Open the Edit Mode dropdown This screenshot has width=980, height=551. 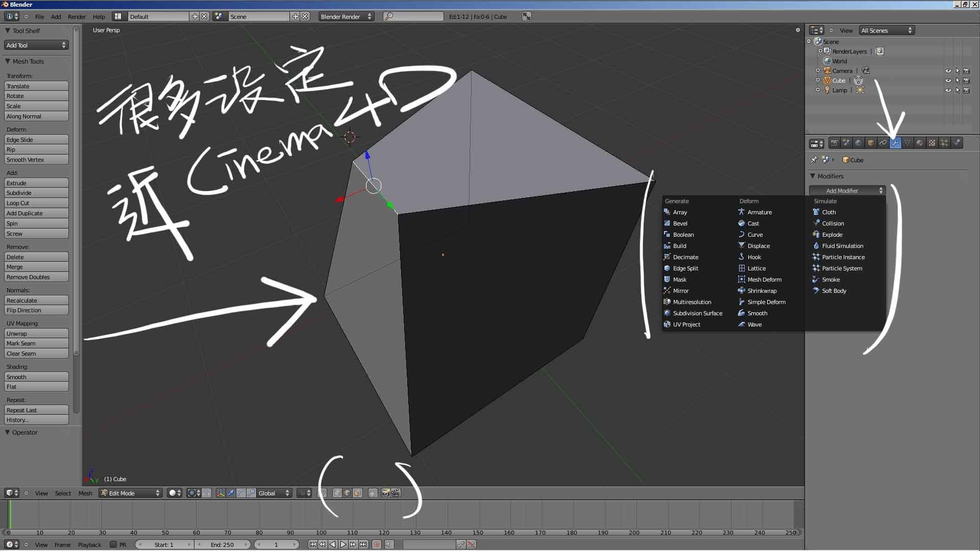(x=131, y=493)
